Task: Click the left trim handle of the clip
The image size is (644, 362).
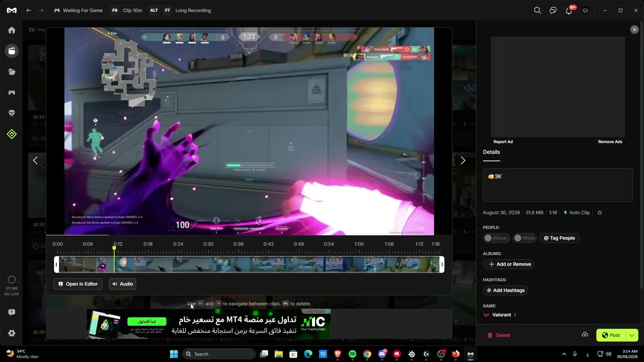Action: [x=56, y=264]
